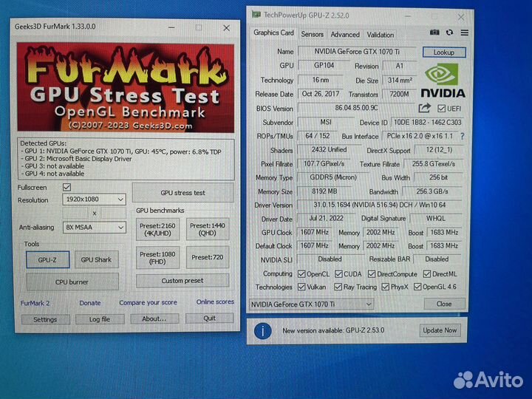Run the Preset:2160 (4K/UHD) benchmark
Screen dimensions: 532x399
coord(158,229)
